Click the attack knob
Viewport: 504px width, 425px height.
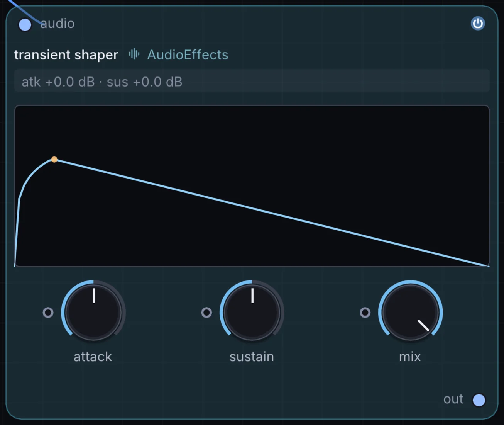(x=93, y=312)
